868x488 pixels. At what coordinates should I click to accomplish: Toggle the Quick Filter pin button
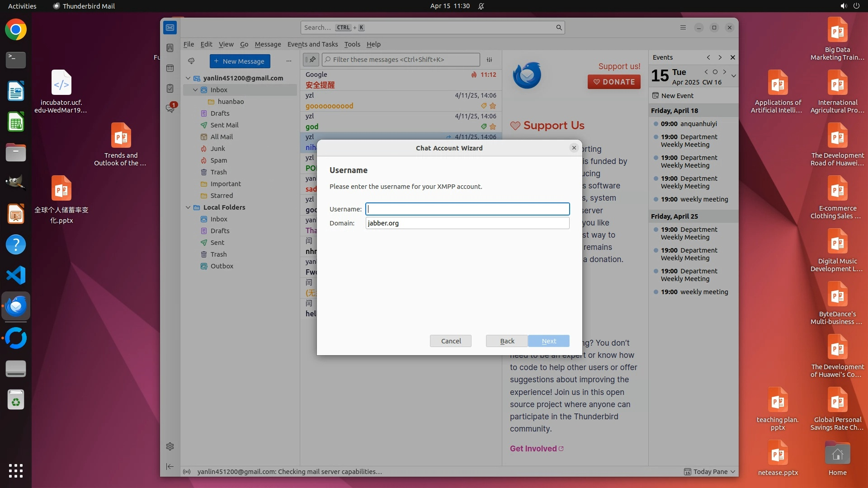pyautogui.click(x=311, y=60)
